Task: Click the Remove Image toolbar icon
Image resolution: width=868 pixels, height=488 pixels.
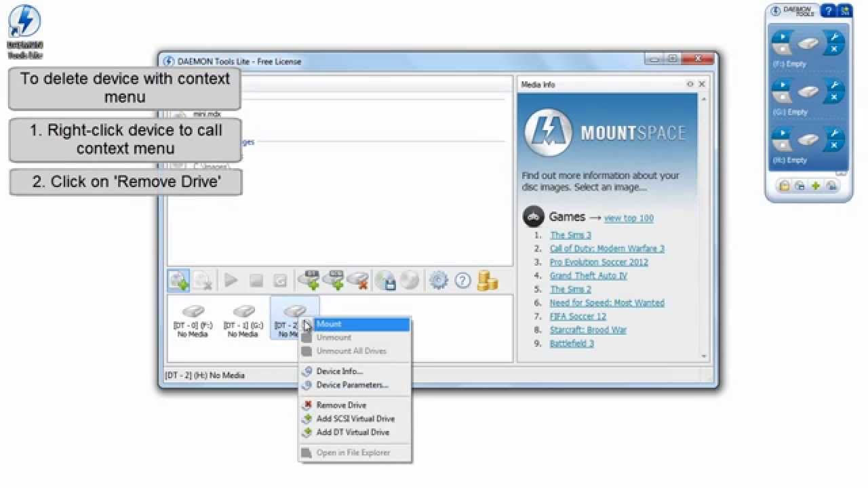Action: [x=203, y=280]
